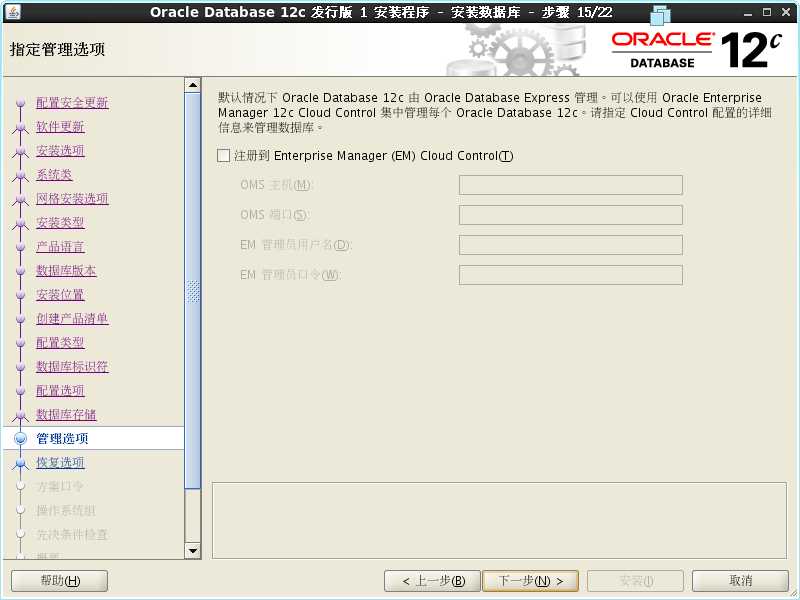Open the 数据库标识符 step
The height and width of the screenshot is (600, 800).
coord(72,366)
